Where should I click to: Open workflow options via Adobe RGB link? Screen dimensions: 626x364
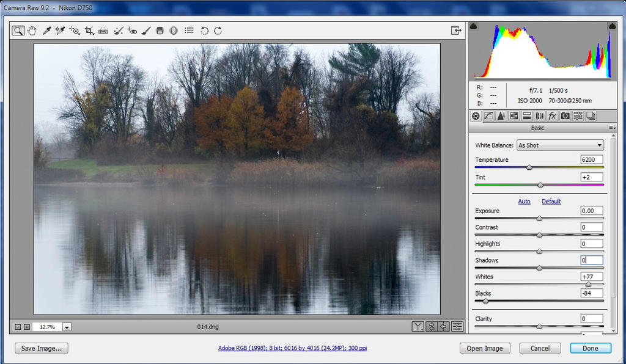[292, 348]
